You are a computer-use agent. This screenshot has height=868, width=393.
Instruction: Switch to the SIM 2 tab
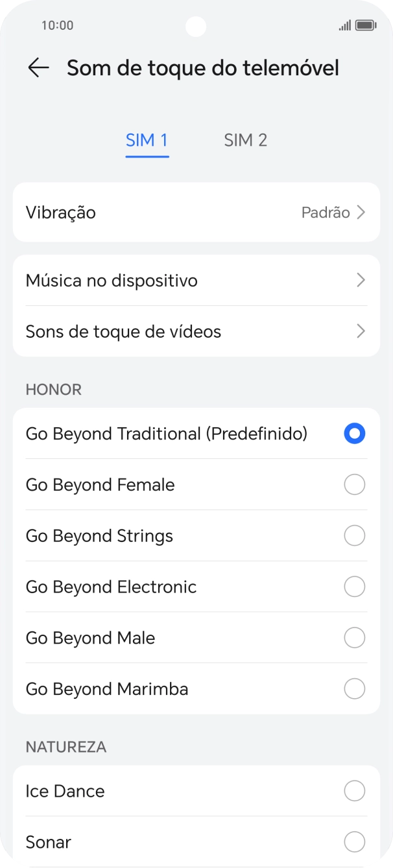[x=245, y=140]
